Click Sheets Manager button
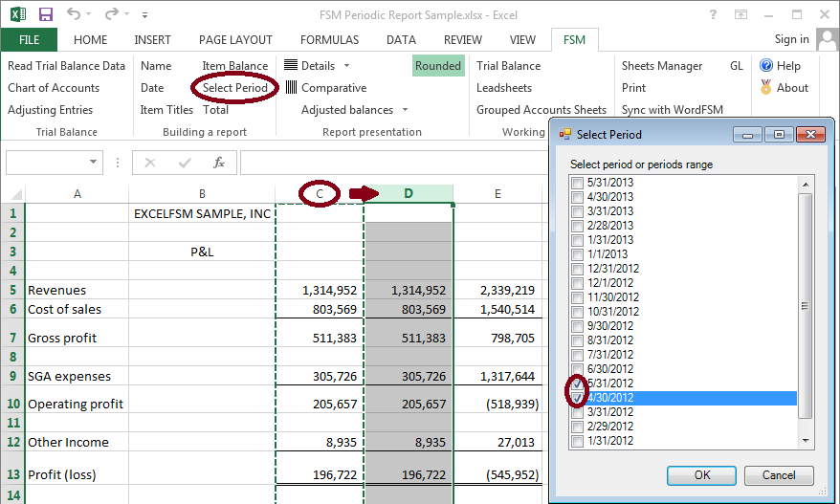Image resolution: width=840 pixels, height=504 pixels. 662,65
